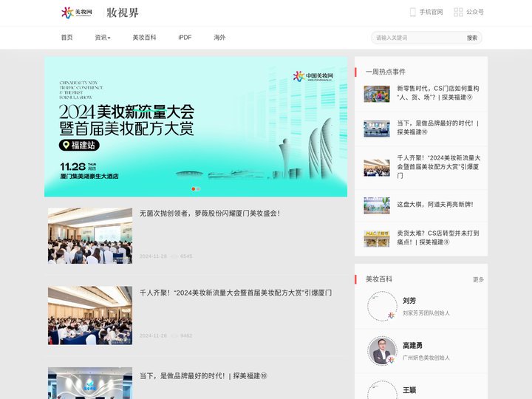The width and height of the screenshot is (532, 399).
Task: Click date 2024-11-28 under 无菌次抛创领者
Action: coord(153,256)
